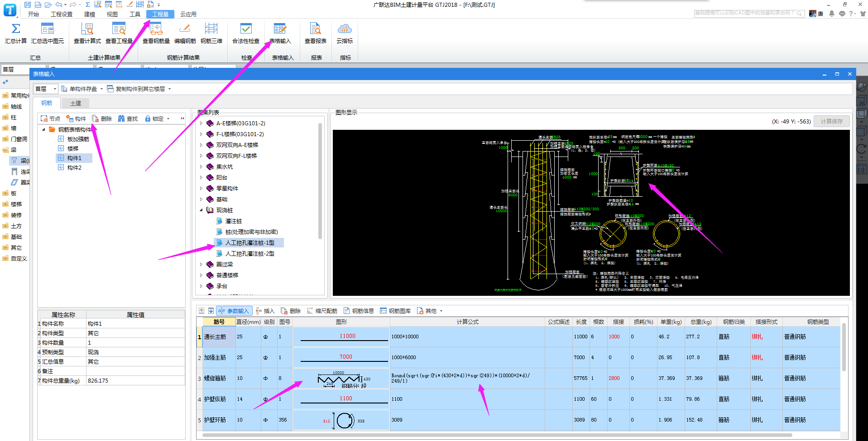Image resolution: width=868 pixels, height=441 pixels.
Task: Click atlas list vertical scrollbar
Action: (320, 181)
